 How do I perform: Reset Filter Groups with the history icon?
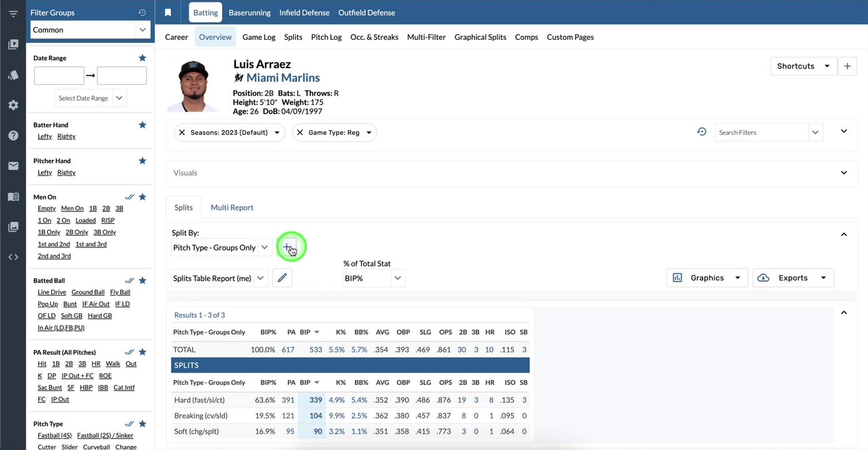point(142,12)
